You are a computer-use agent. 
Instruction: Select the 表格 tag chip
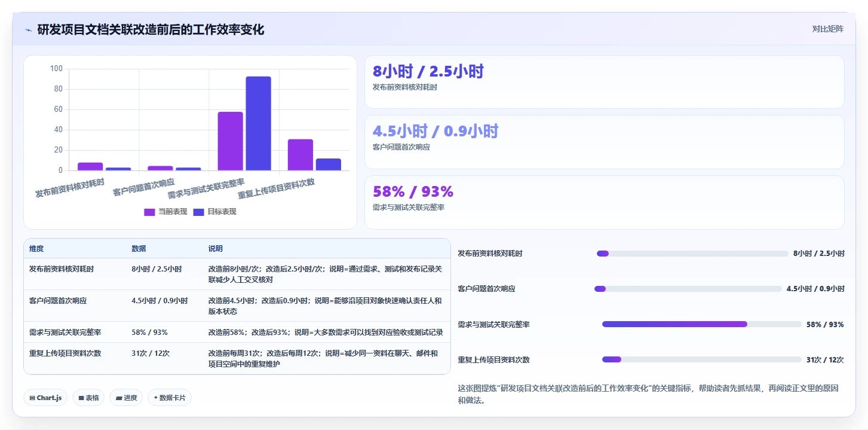[x=88, y=398]
